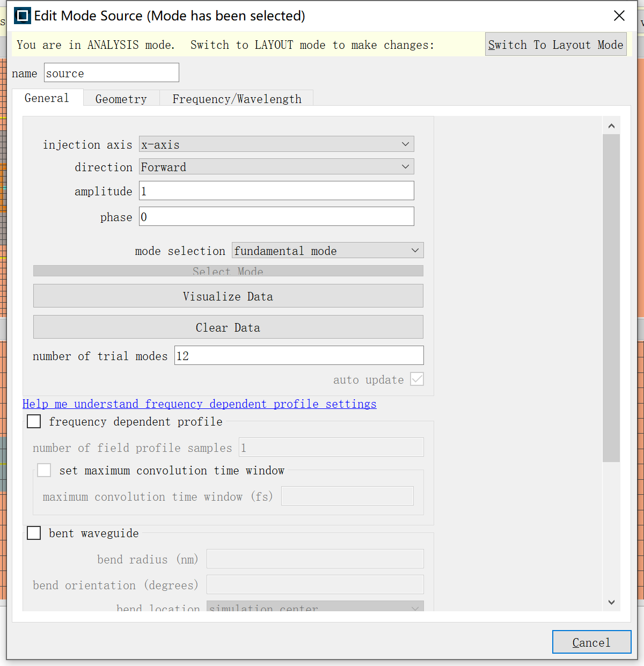
Task: Click the scrollbar down arrow
Action: click(611, 602)
